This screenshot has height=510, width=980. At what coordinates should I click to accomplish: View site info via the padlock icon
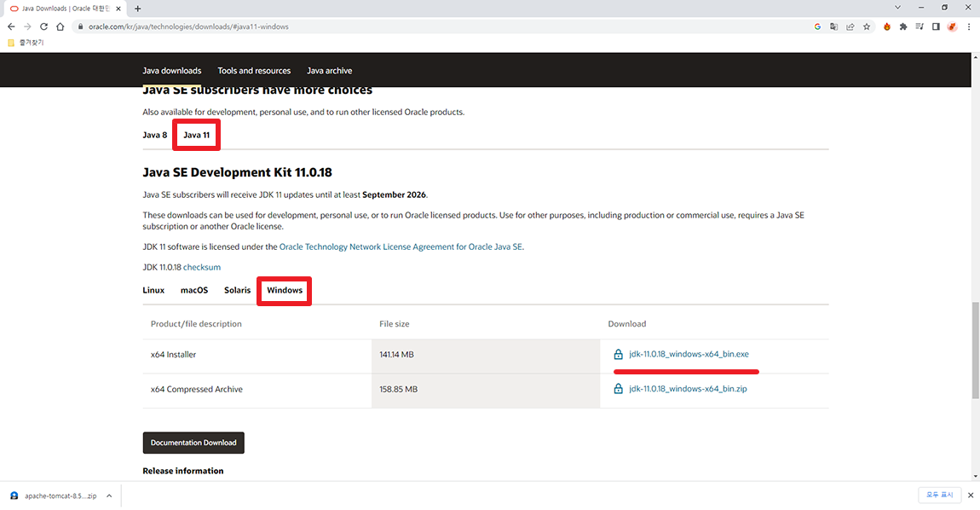80,27
